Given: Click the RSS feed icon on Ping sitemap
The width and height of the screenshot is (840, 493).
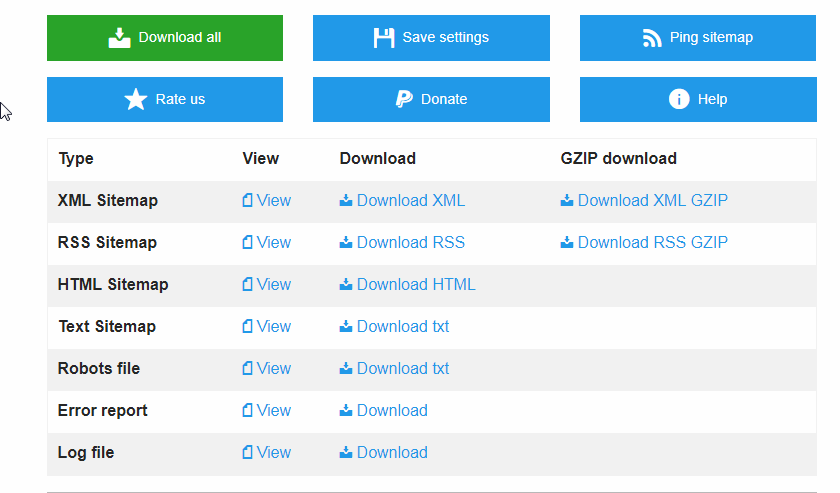Looking at the screenshot, I should 651,38.
